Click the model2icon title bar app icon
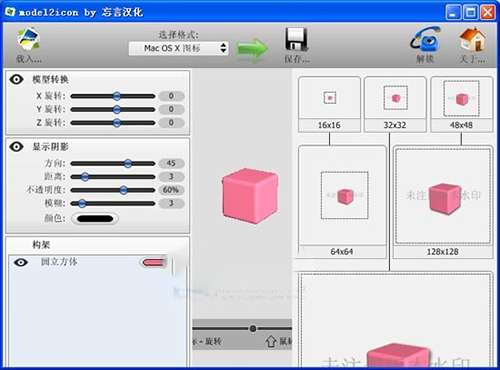Screen dimensions: 500x370 click(10, 12)
